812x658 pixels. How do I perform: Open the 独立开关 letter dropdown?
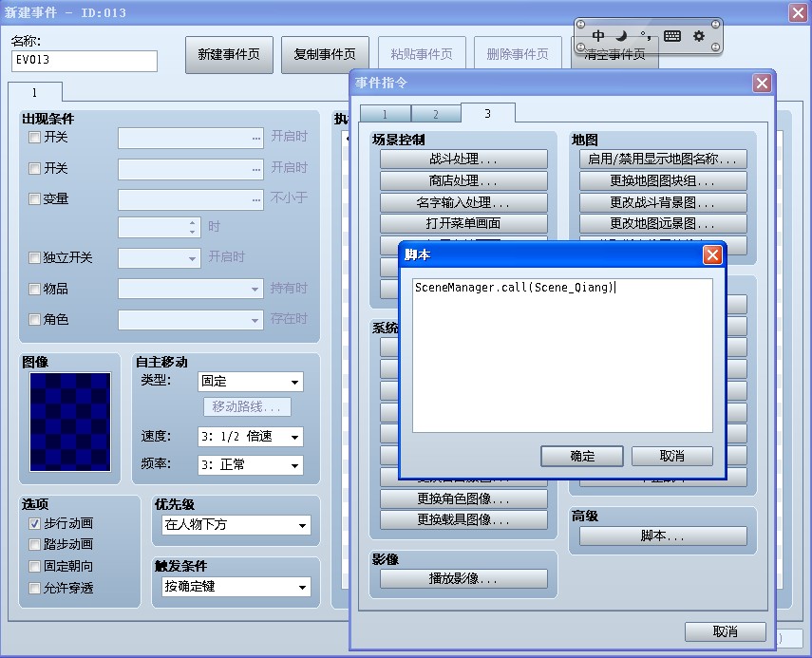(160, 258)
